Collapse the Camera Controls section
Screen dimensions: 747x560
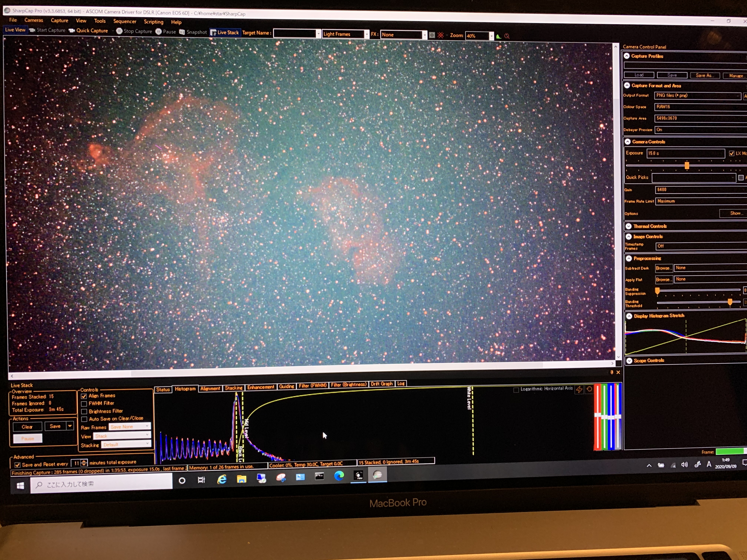pyautogui.click(x=628, y=142)
